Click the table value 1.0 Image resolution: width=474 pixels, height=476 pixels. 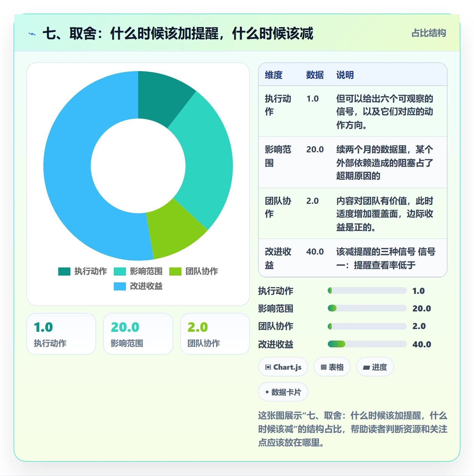point(313,99)
